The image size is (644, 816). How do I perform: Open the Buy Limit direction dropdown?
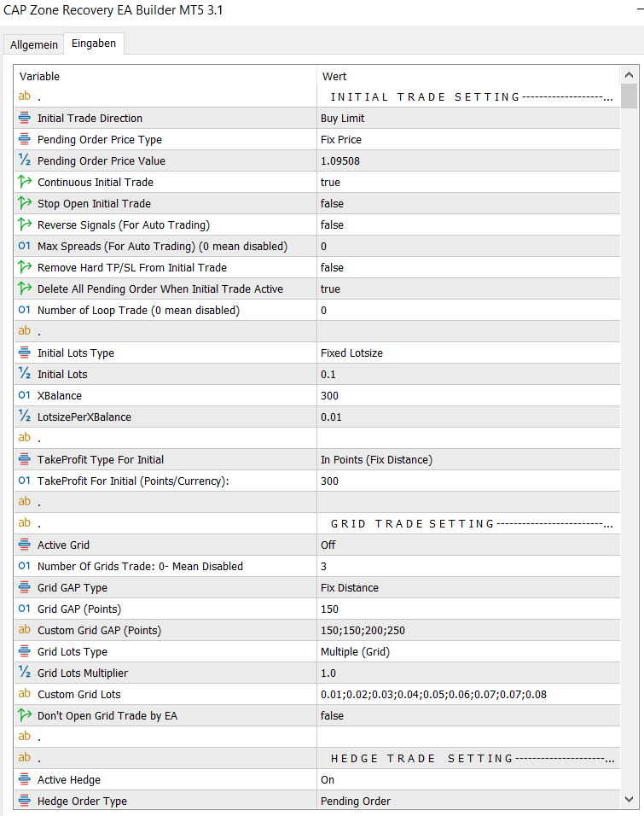pos(468,118)
